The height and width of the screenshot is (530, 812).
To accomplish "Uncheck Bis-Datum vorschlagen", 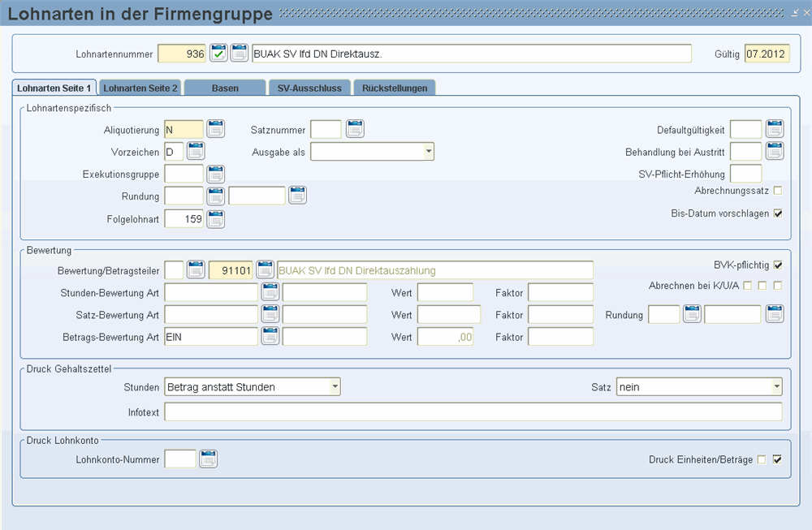I will coord(778,213).
